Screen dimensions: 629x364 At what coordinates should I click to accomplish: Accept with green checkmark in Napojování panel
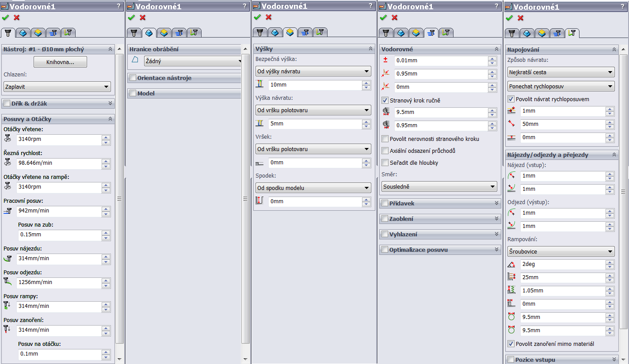(x=509, y=18)
